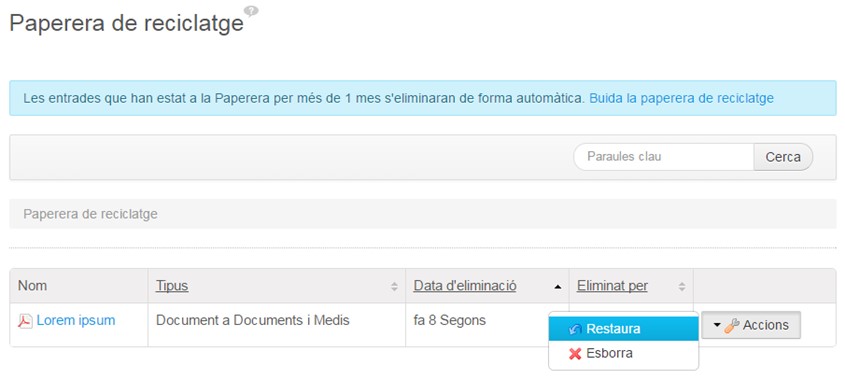The width and height of the screenshot is (845, 380).
Task: Click the Cerca search button
Action: pos(783,157)
